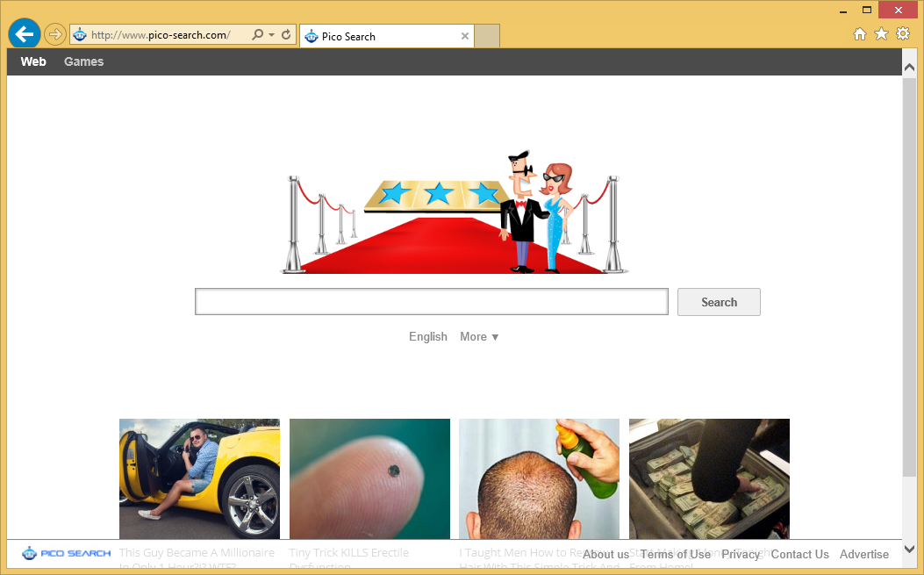Click inside the search input field

pos(431,301)
